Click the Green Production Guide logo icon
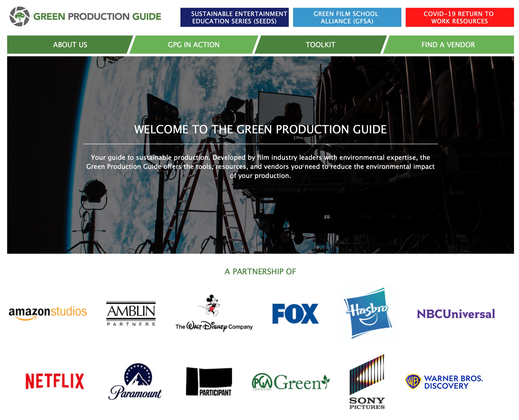 coord(20,16)
